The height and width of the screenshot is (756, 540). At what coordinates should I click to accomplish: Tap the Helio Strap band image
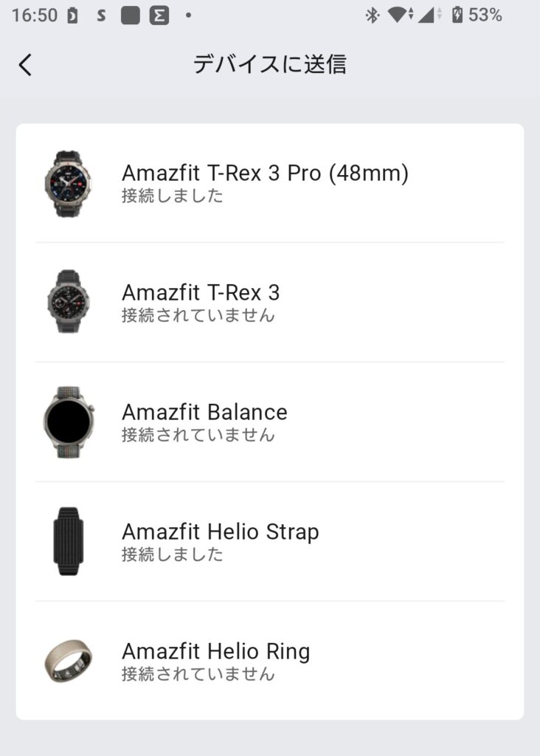coord(68,541)
